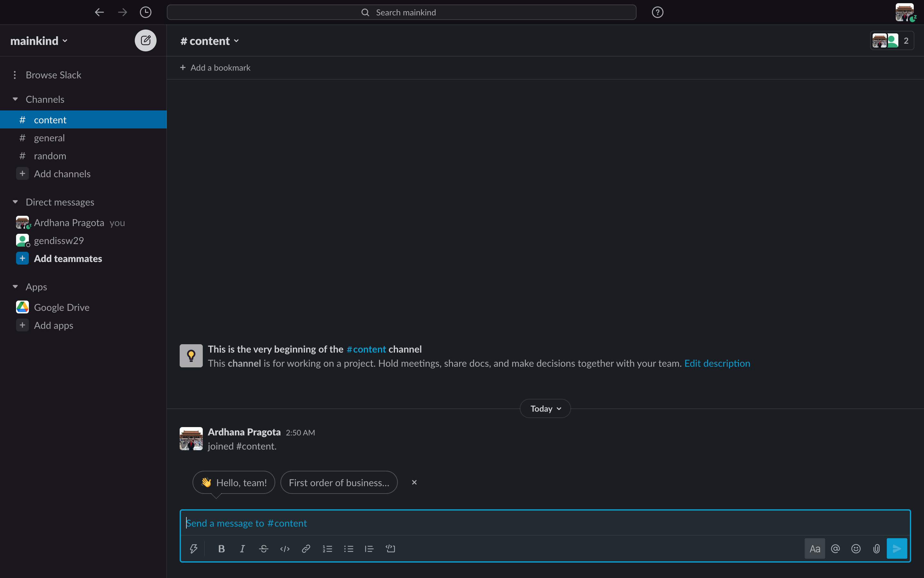
Task: Insert a code block
Action: [x=390, y=548]
